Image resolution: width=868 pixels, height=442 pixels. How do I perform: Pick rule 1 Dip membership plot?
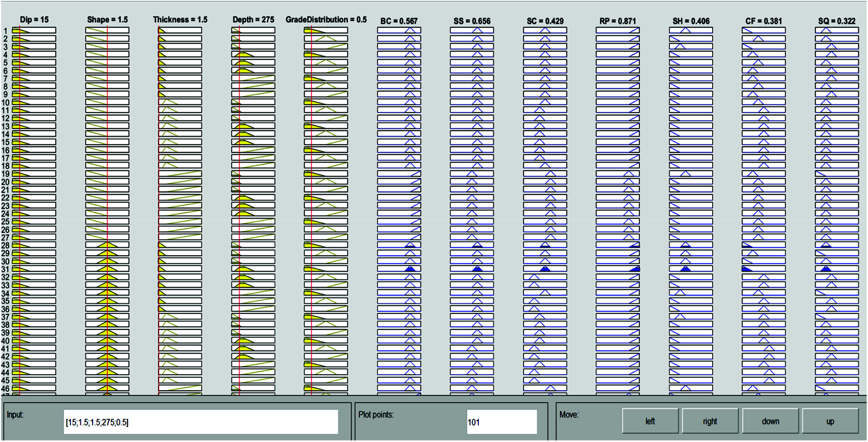[34, 30]
